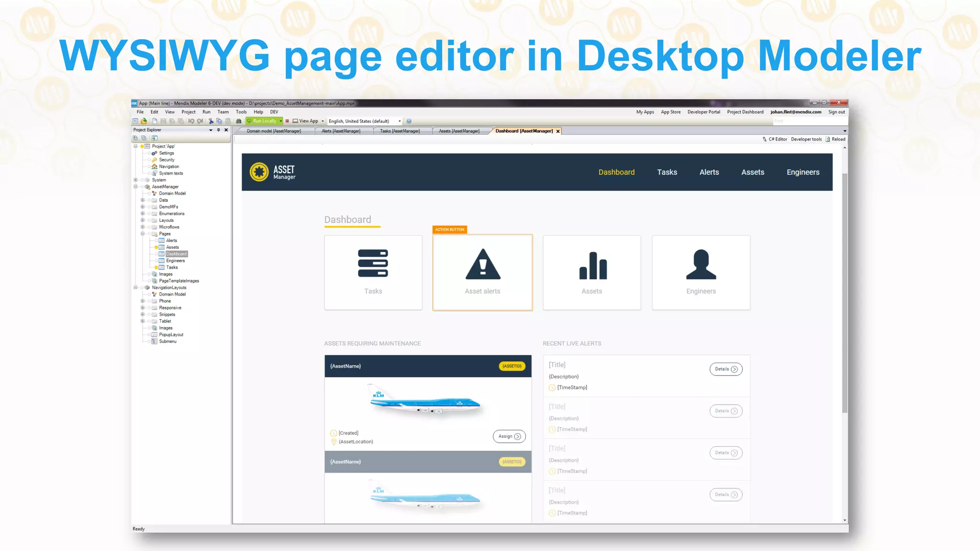
Task: Open the Developer Portal link
Action: (703, 112)
